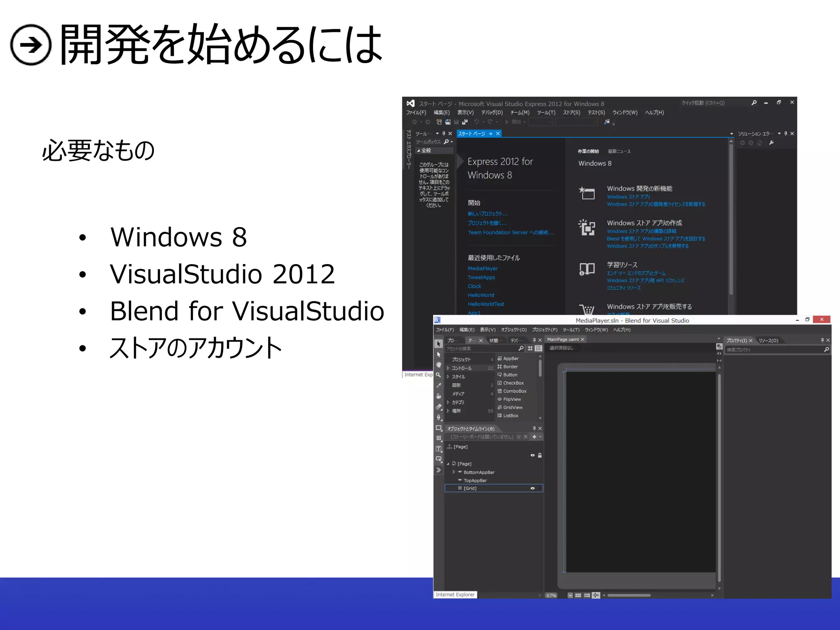The width and height of the screenshot is (840, 630).
Task: Click the New Project toolbar icon in Visual Studio
Action: pyautogui.click(x=439, y=122)
